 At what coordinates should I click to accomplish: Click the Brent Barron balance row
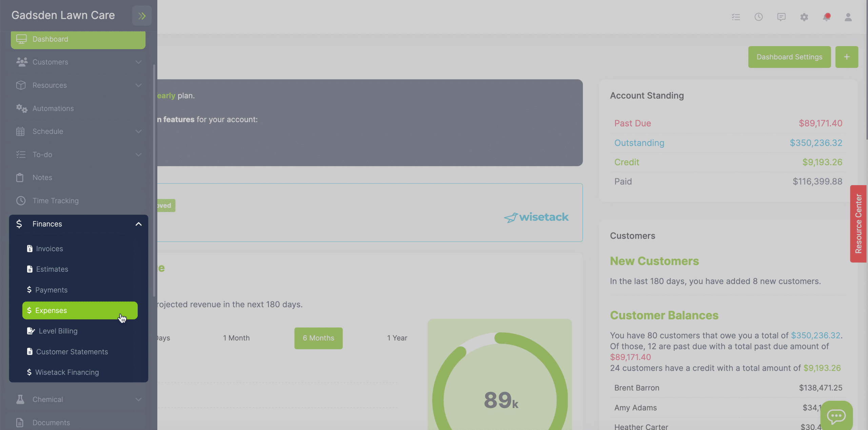[728, 388]
